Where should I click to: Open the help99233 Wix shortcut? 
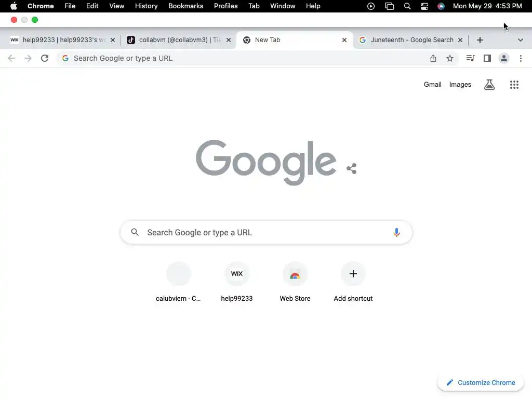237,282
